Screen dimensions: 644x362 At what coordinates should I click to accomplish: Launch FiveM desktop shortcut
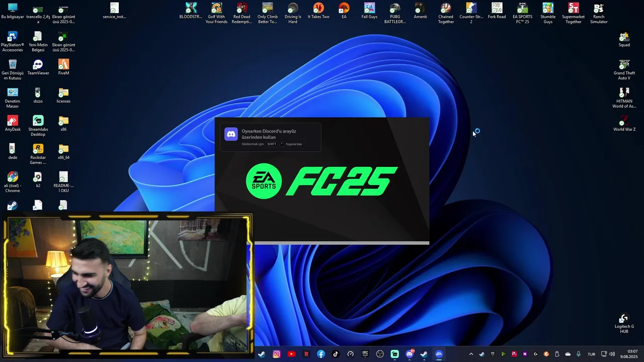pyautogui.click(x=63, y=67)
